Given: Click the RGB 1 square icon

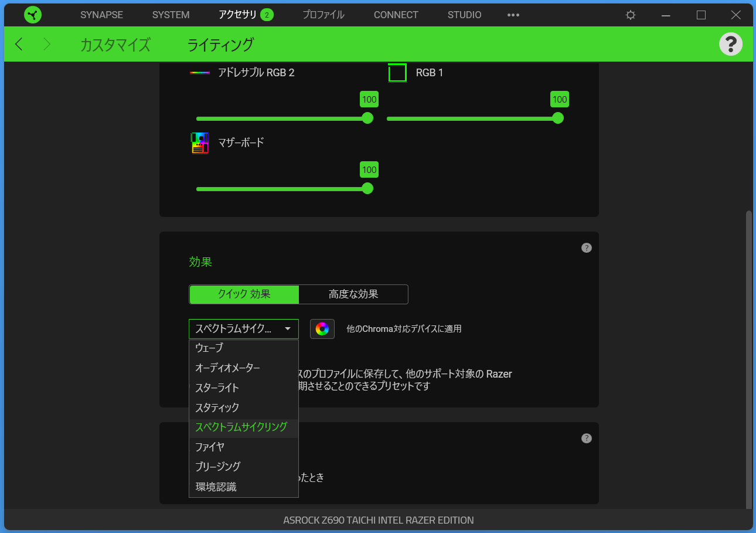Looking at the screenshot, I should pyautogui.click(x=397, y=73).
